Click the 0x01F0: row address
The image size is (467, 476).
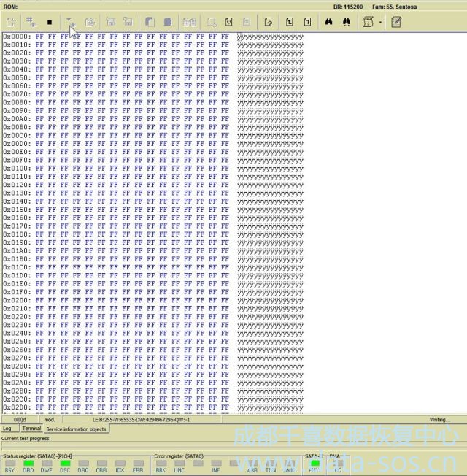coord(17,292)
